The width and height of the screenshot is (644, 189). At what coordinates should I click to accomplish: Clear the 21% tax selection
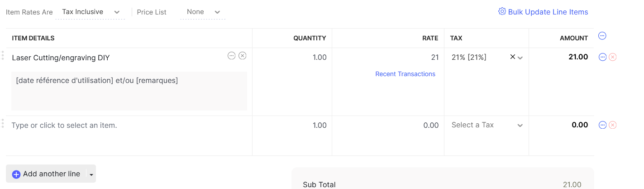(512, 57)
